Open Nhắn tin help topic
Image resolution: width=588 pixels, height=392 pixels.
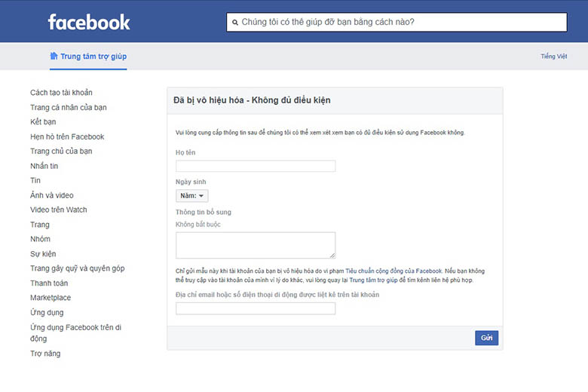tap(44, 166)
